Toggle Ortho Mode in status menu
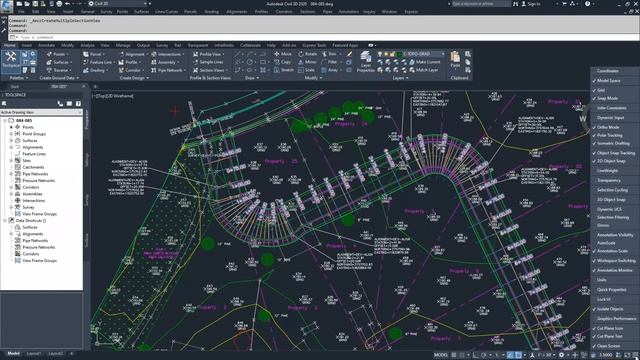Screen dimensions: 640x360 point(608,127)
